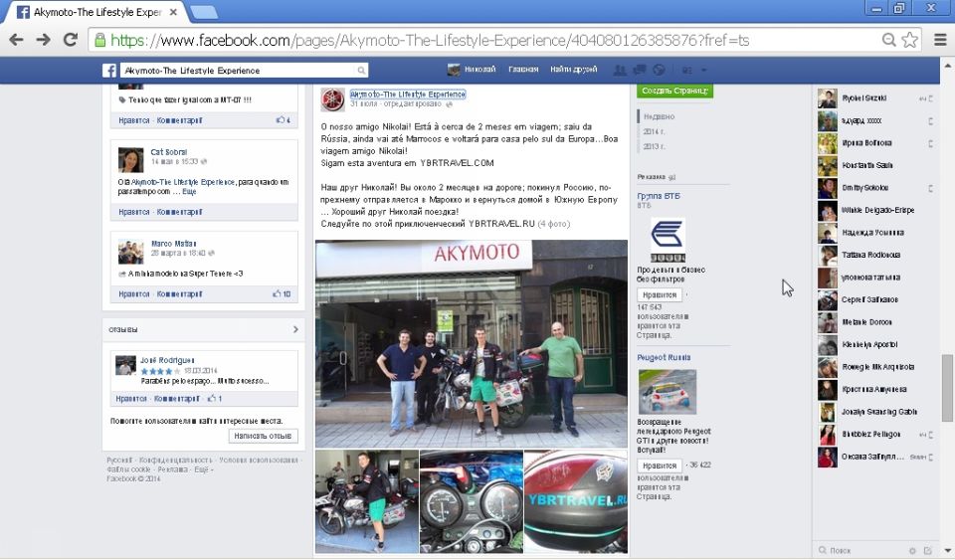Like the Группа ВТБ ad page

pyautogui.click(x=660, y=295)
